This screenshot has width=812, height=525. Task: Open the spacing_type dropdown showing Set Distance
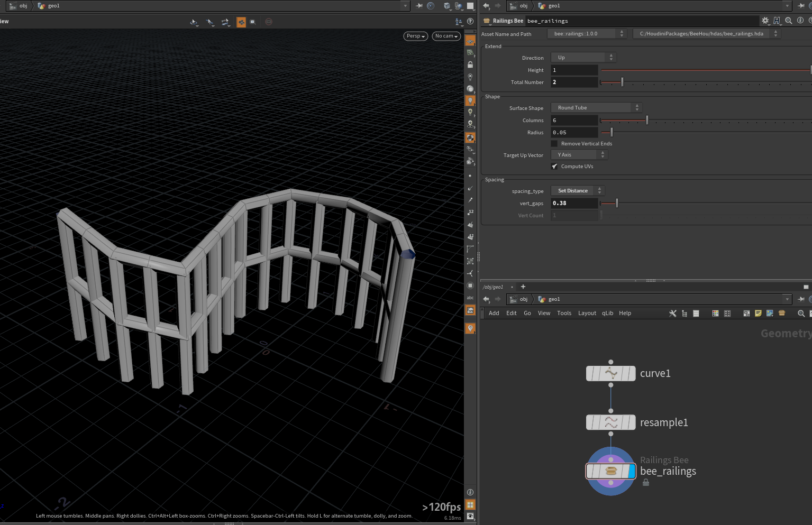point(577,191)
